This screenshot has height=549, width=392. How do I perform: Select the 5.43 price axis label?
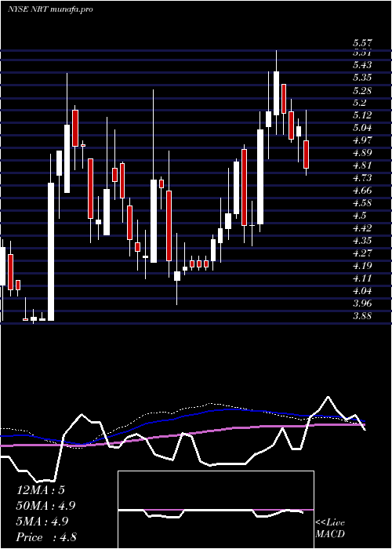(362, 65)
